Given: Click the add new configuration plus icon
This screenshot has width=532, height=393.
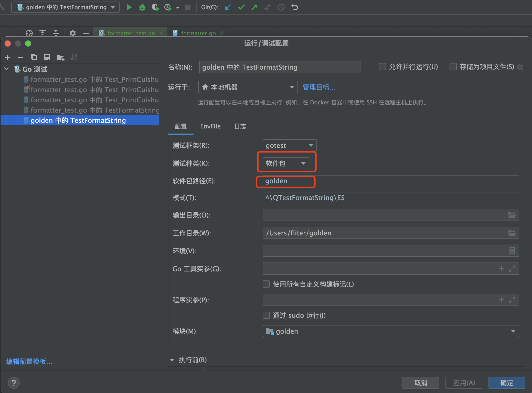Looking at the screenshot, I should pyautogui.click(x=7, y=57).
